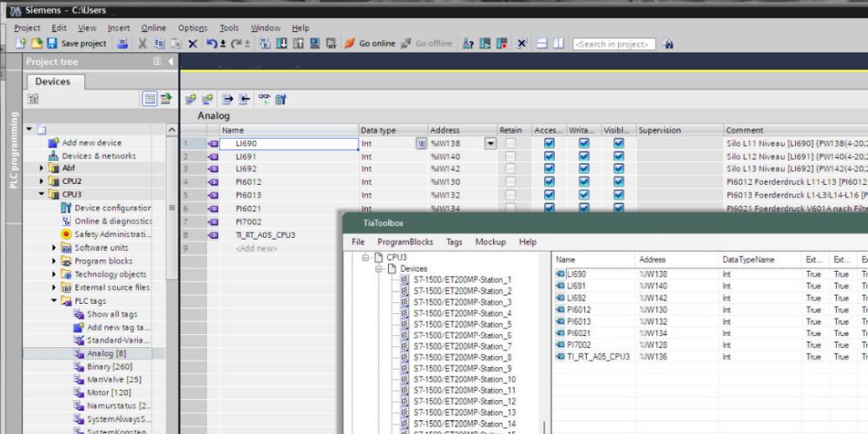Click <Add new> row in Analog table
This screenshot has width=868, height=434.
coord(256,248)
